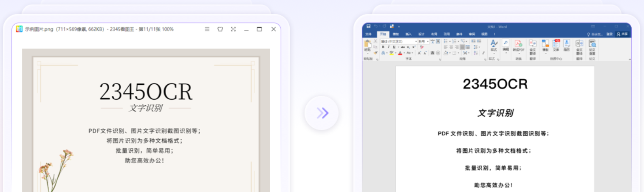Screen dimensions: 644x192
Task: Switch to the 布局 ribbon tab
Action: click(434, 34)
